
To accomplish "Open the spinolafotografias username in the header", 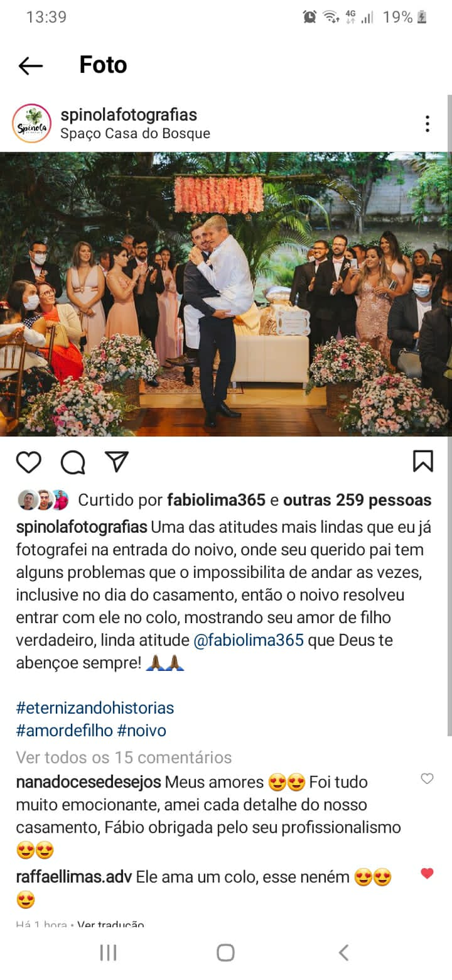I will point(129,115).
